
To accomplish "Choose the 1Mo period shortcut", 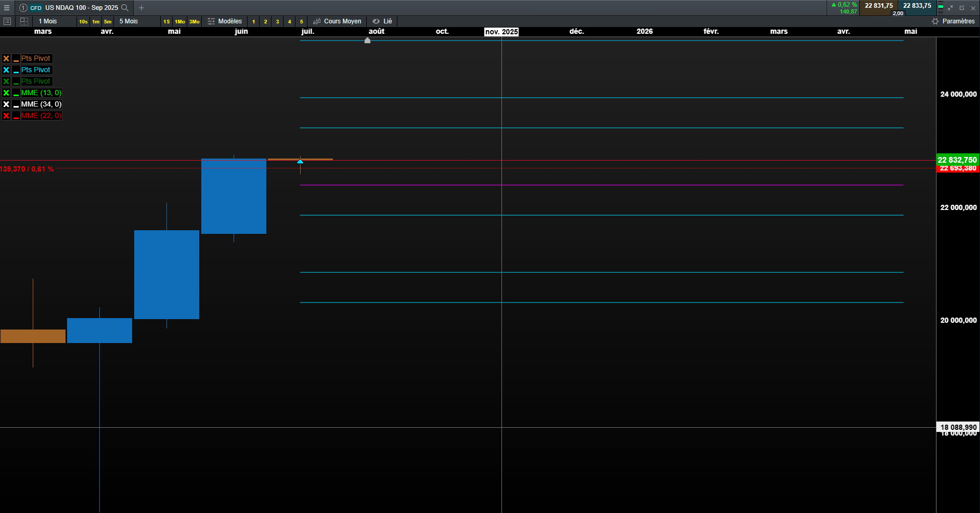I will [x=180, y=22].
